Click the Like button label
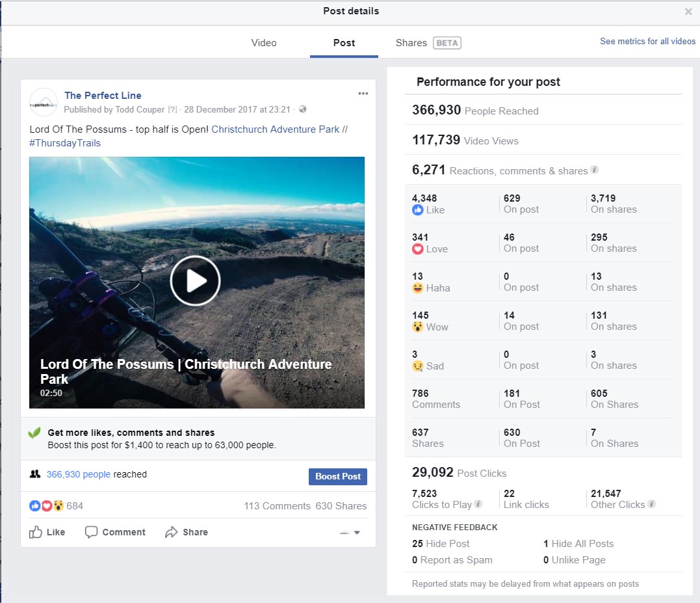The width and height of the screenshot is (700, 603). [x=56, y=532]
